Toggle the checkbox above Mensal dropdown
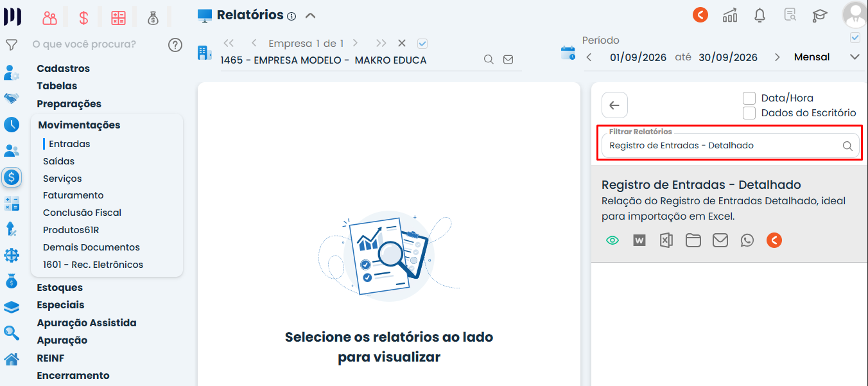 (x=855, y=37)
